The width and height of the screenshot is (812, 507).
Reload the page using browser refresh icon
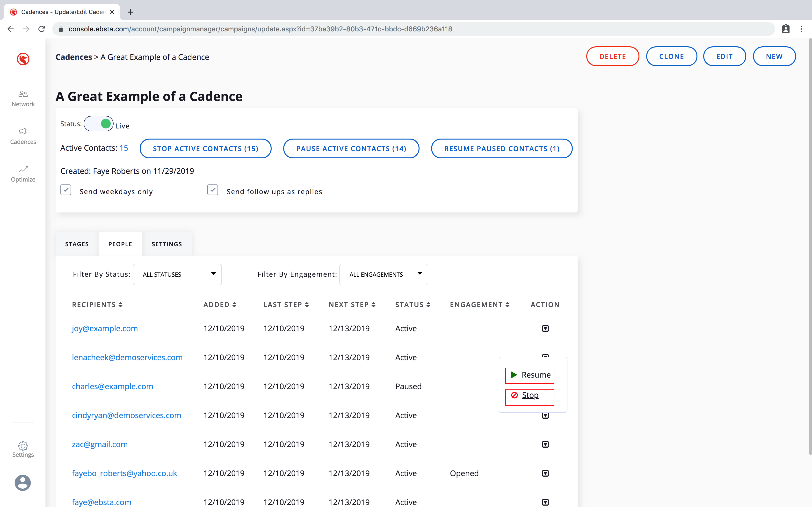[42, 29]
